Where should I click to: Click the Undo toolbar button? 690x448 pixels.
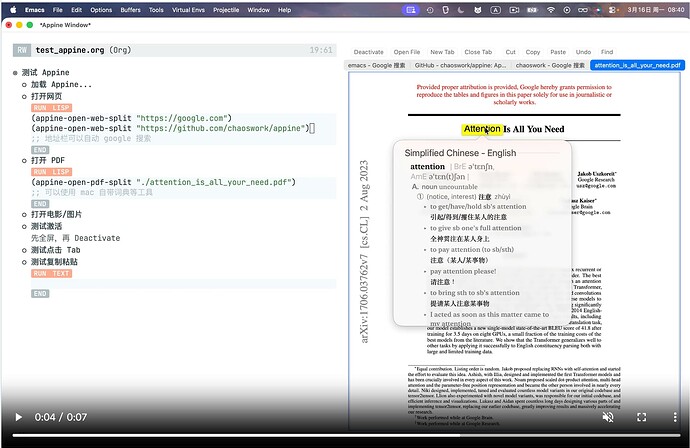[x=584, y=52]
